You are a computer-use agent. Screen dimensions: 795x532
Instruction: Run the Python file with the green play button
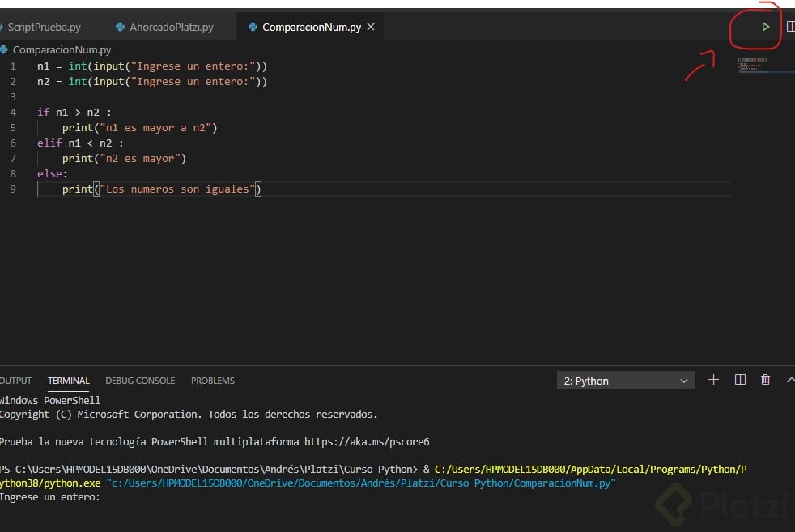[765, 27]
